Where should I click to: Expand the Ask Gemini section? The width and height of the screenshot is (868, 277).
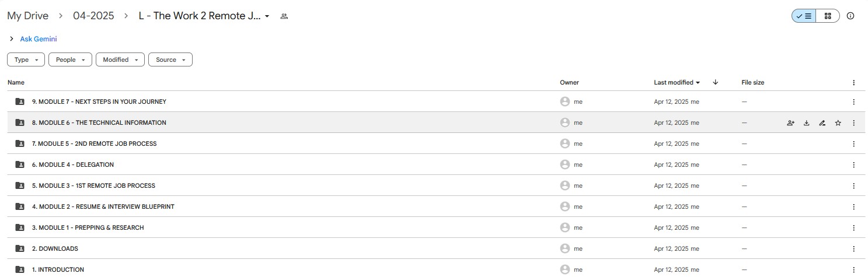click(x=33, y=39)
